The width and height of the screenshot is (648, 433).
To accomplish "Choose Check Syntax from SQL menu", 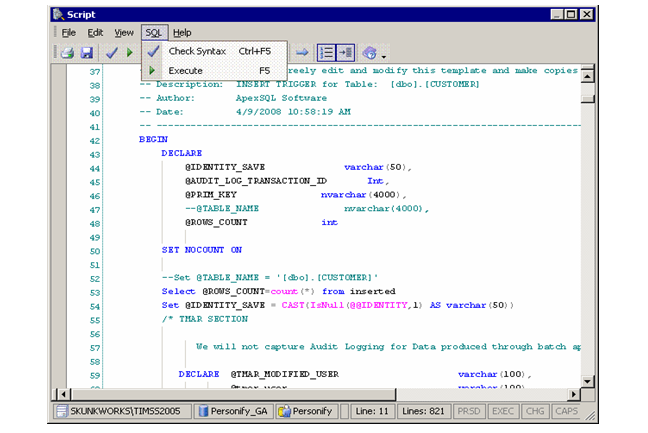I will point(214,51).
